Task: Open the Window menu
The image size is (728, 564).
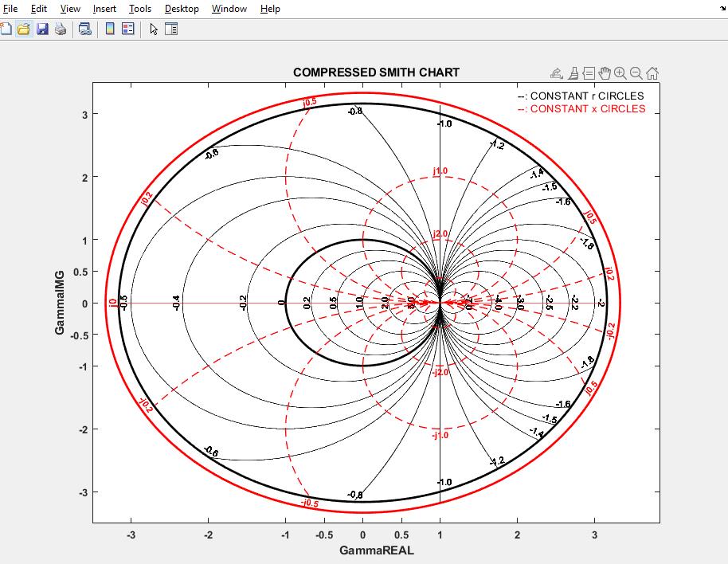Action: pos(229,9)
